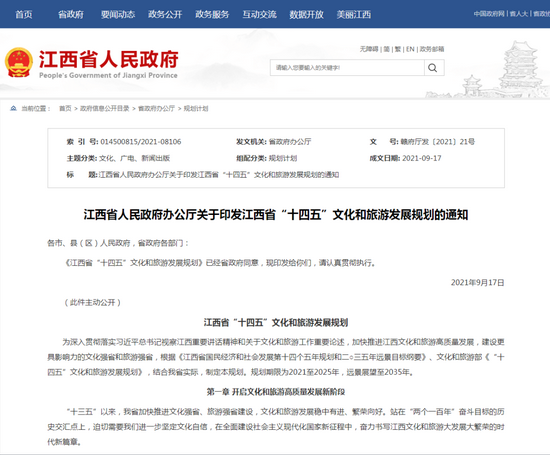Screen dimensions: 550x455
Task: Select 要闻动态 in the top navigation
Action: coord(118,14)
